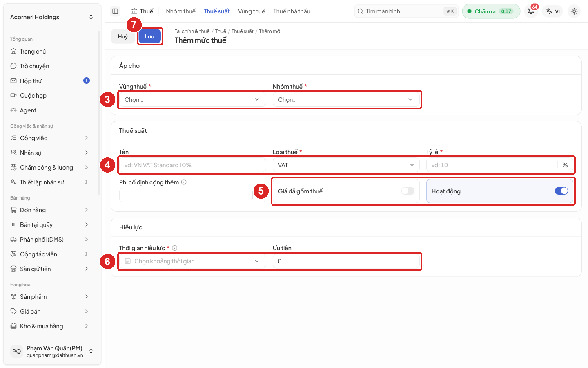Open the language switcher VI icon
Viewport: 588px width, 368px height.
553,11
